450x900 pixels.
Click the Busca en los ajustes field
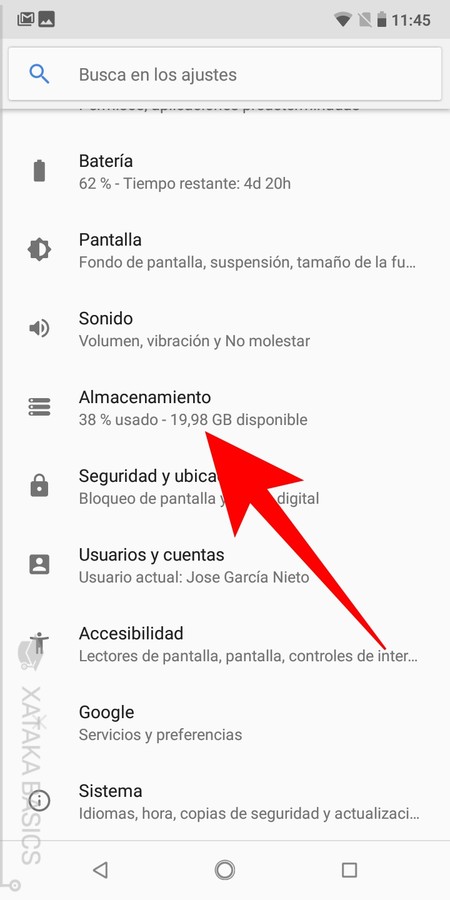[225, 75]
